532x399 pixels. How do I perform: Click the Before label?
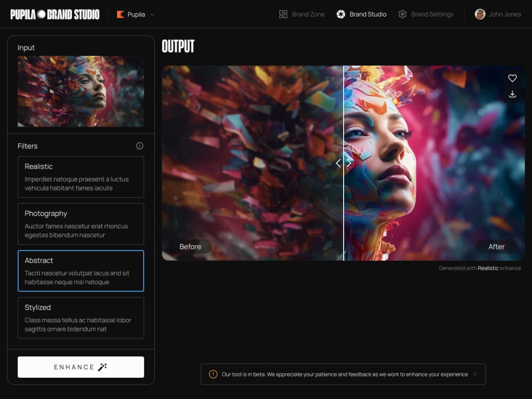pos(190,247)
